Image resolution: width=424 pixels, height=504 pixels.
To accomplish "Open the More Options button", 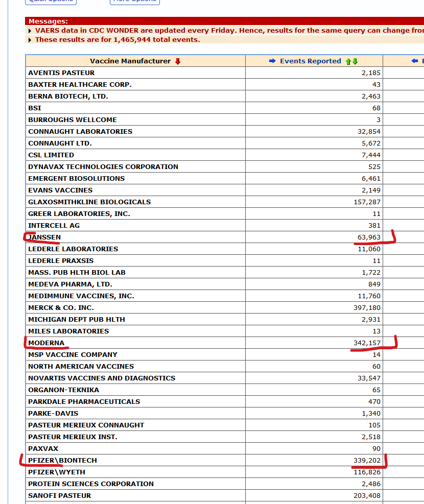I will (x=135, y=2).
